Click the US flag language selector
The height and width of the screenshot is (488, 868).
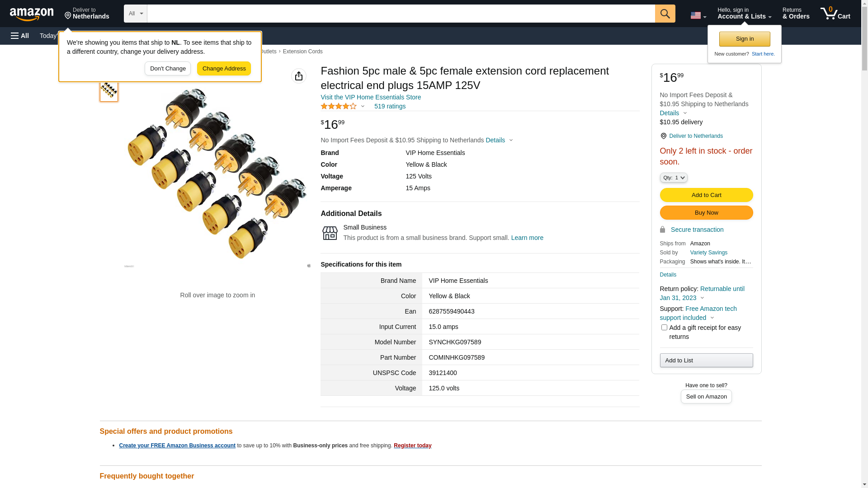[x=698, y=15]
